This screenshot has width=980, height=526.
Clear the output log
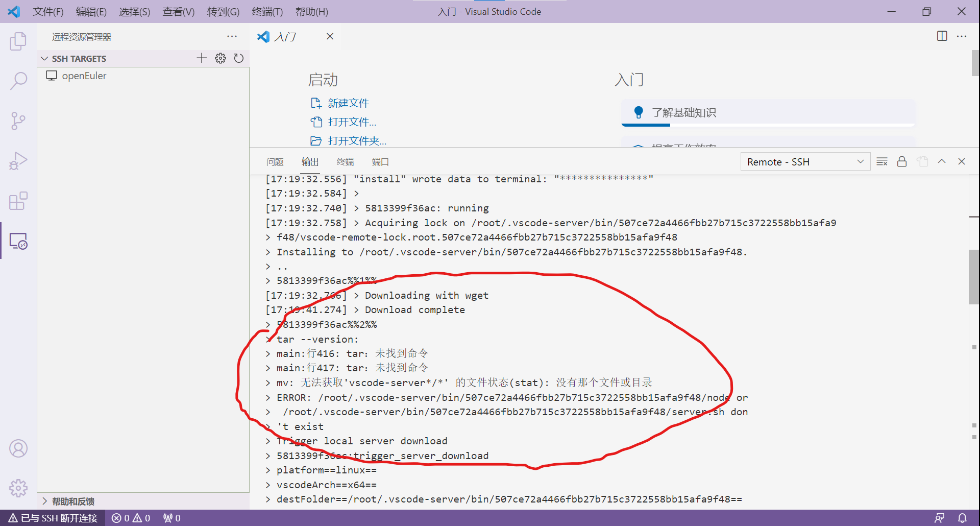(881, 161)
